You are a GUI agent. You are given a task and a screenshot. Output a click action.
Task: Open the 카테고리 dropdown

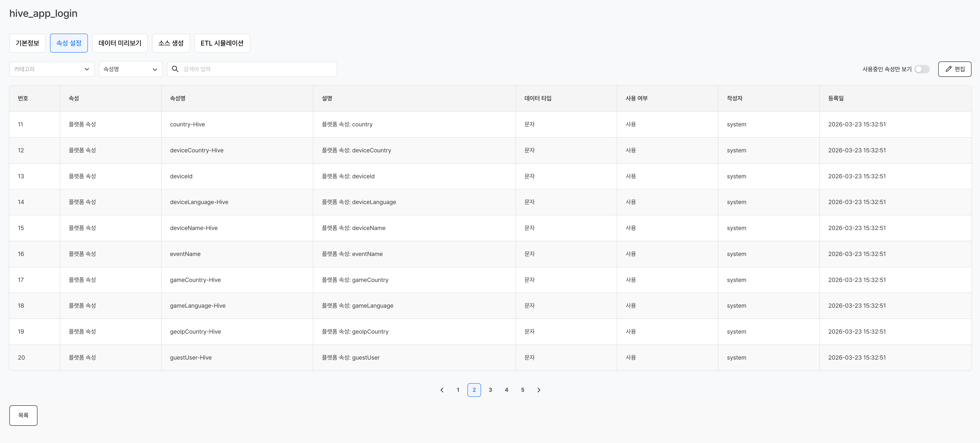pos(52,69)
